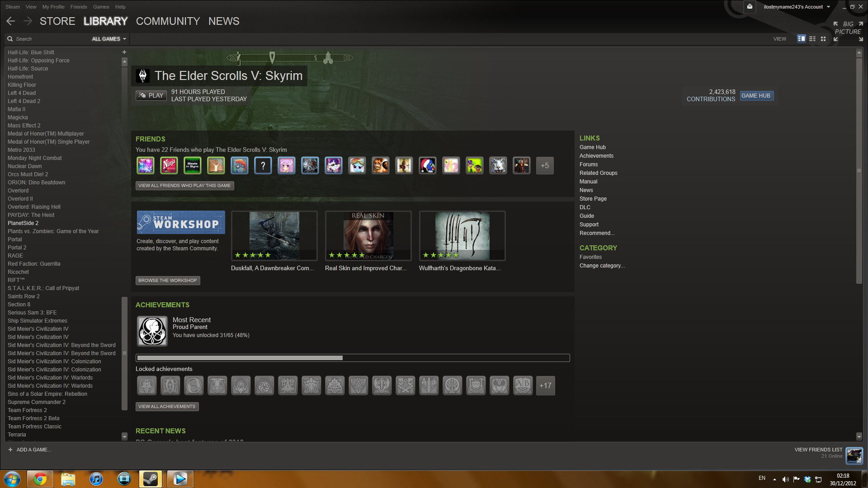The image size is (868, 488).
Task: Click the Proud Parent achievement icon
Action: [x=152, y=331]
